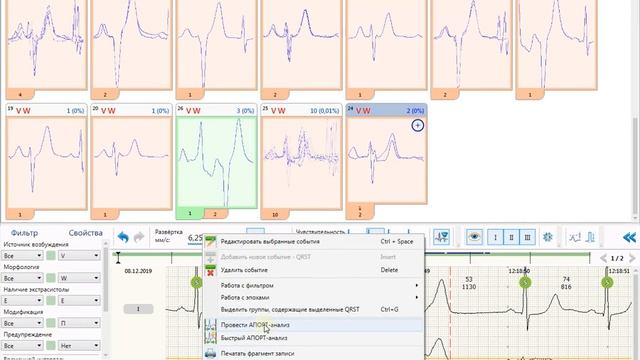640x360 pixels.
Task: Open Источник возбуждения Все dropdown
Action: 22,256
